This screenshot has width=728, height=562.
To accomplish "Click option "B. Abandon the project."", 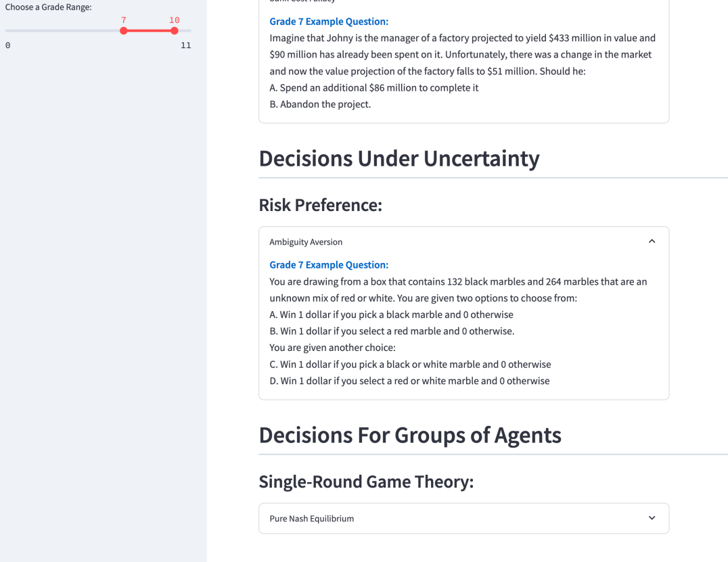I will coord(320,104).
